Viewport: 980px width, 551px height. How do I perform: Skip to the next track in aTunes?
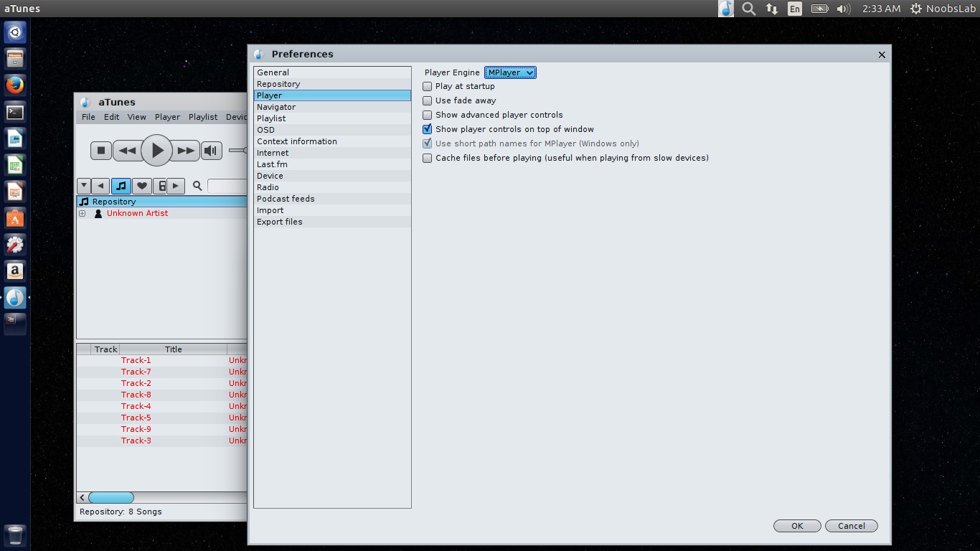(186, 151)
